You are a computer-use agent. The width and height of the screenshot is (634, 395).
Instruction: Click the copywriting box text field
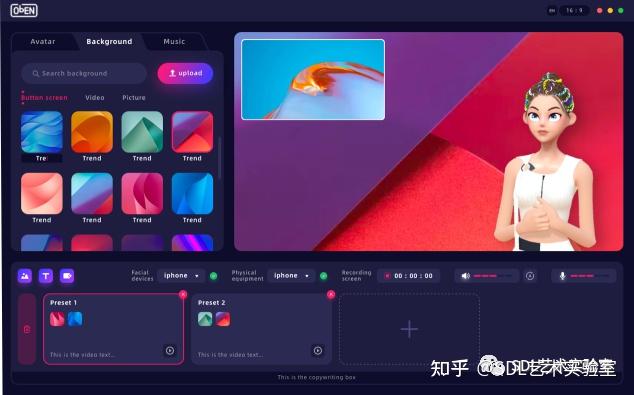317,378
